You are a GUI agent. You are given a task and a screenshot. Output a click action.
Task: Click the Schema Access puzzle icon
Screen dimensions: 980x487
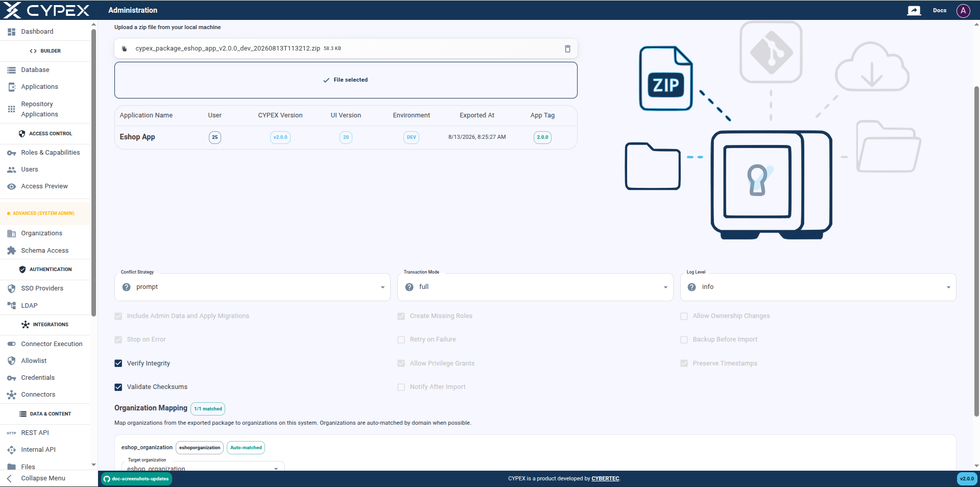(11, 251)
